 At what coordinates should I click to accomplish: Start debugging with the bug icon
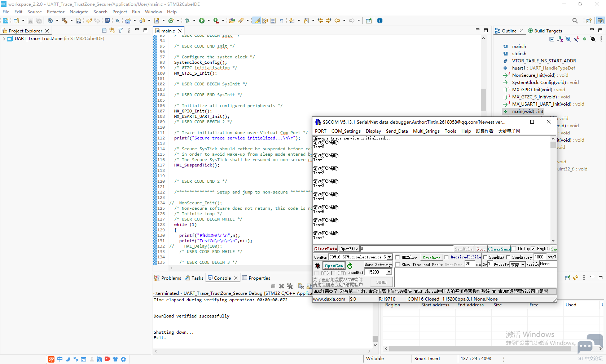pyautogui.click(x=188, y=21)
